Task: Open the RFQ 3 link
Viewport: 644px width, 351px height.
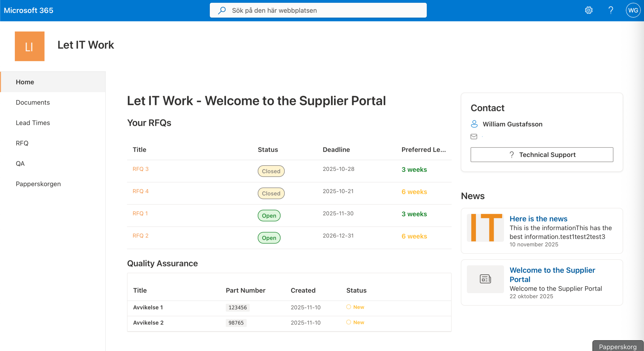Action: tap(141, 169)
